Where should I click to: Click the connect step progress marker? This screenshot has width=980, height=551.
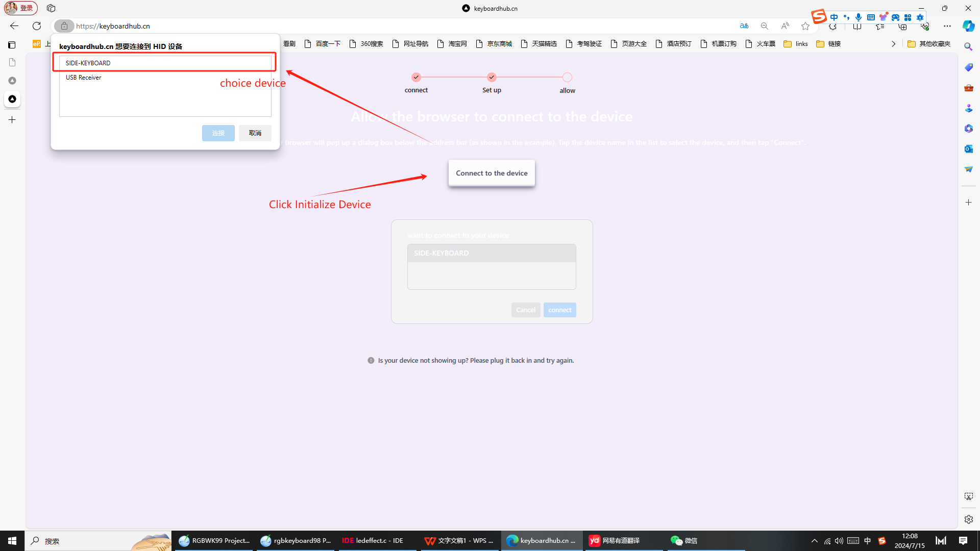tap(416, 78)
